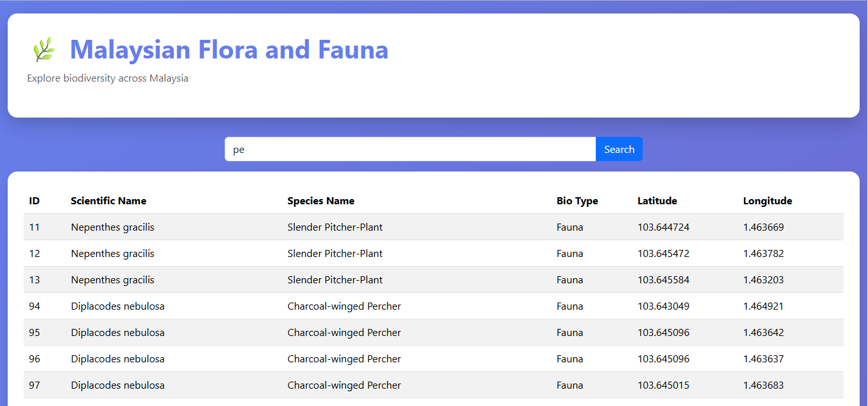Click the Species Name column header
Image resolution: width=868 pixels, height=406 pixels.
tap(321, 200)
